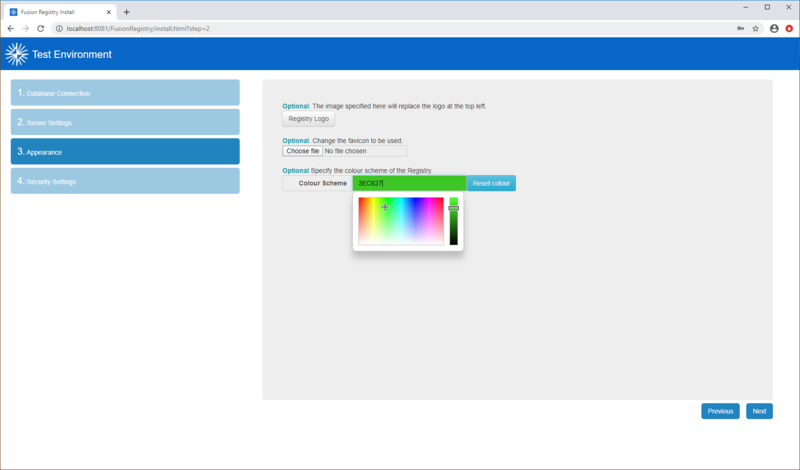Click the dark end of brightness slider
The width and height of the screenshot is (800, 470).
454,241
